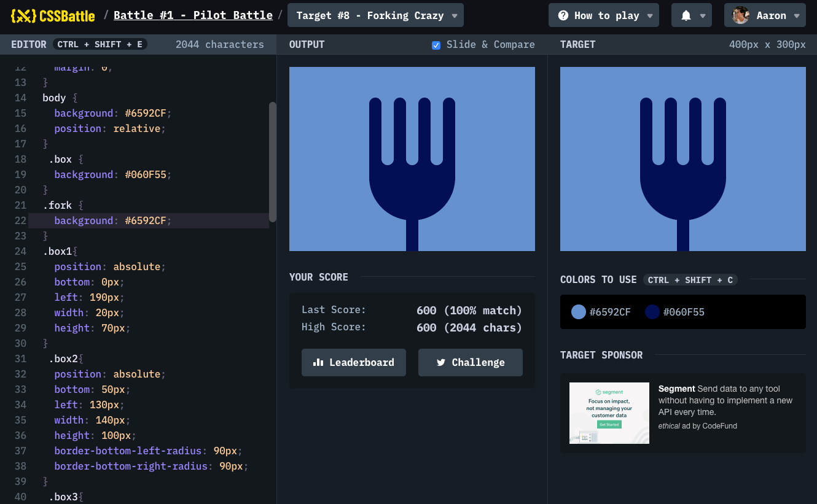Click the #6592CF color dot icon
Screen dimensions: 817x504
(578, 311)
